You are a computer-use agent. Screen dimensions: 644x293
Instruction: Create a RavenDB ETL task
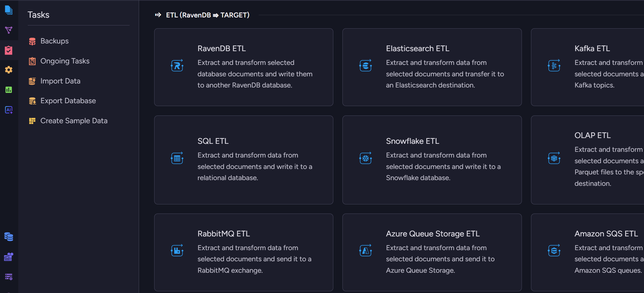[243, 67]
